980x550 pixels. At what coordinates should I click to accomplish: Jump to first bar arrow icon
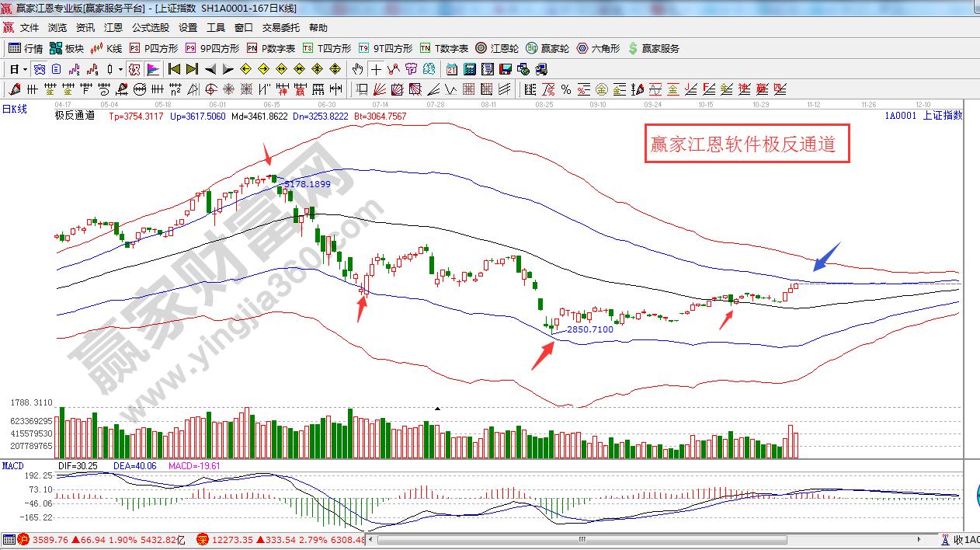pyautogui.click(x=174, y=69)
